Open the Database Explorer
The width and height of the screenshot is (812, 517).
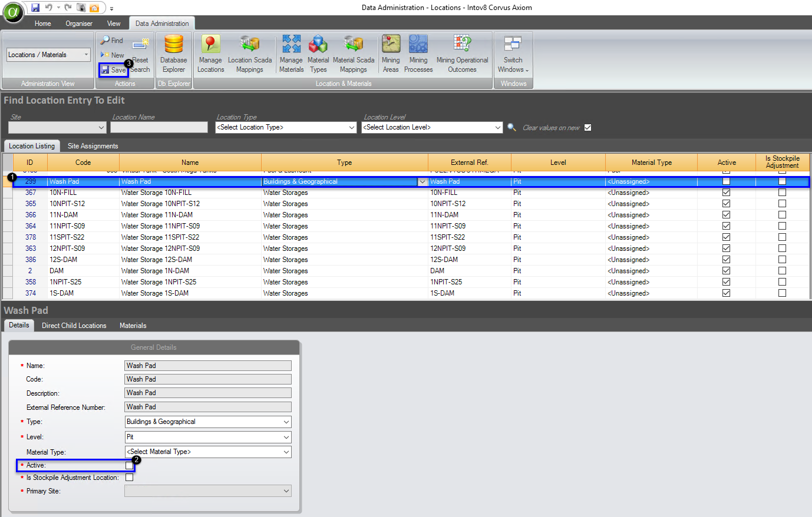pos(174,54)
